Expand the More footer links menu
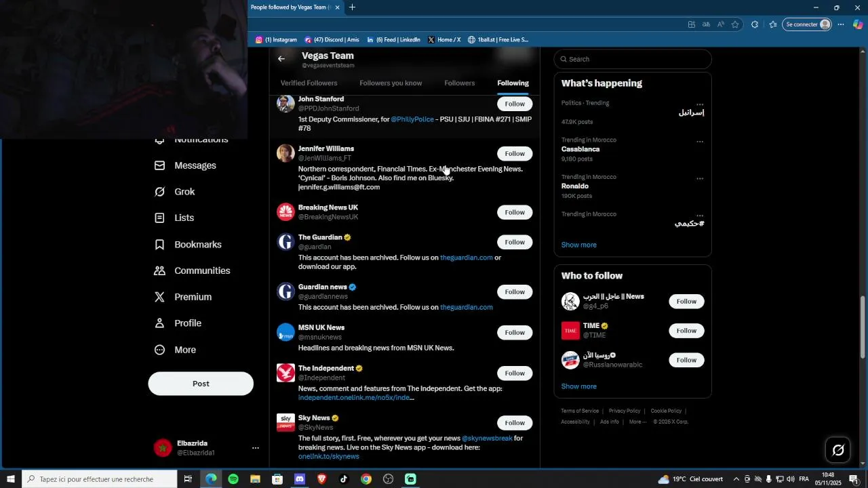Image resolution: width=868 pixels, height=488 pixels. click(637, 422)
